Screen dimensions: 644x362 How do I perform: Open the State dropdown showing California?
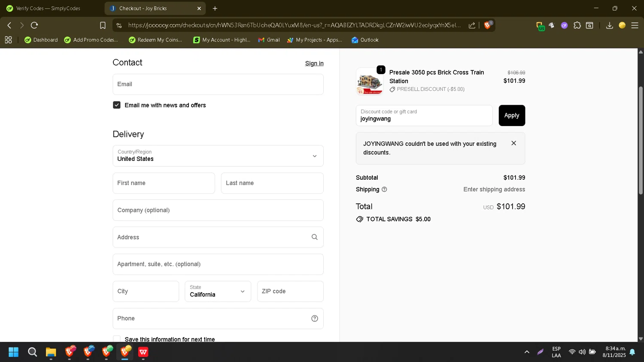click(218, 291)
